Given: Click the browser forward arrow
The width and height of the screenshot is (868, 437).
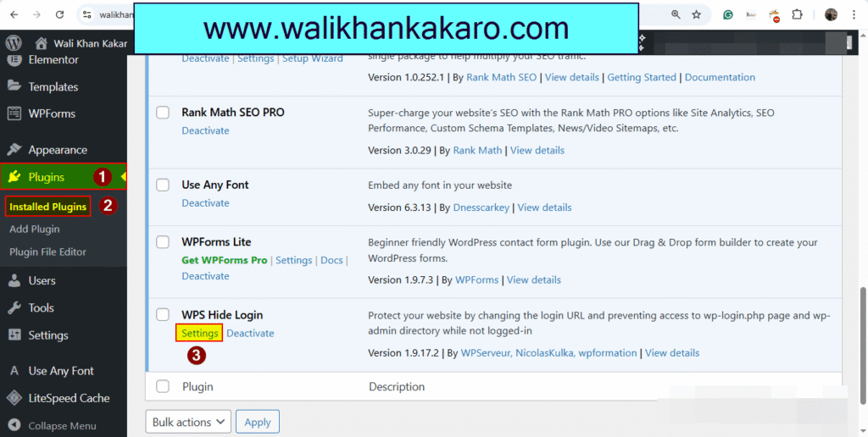Looking at the screenshot, I should pyautogui.click(x=36, y=15).
